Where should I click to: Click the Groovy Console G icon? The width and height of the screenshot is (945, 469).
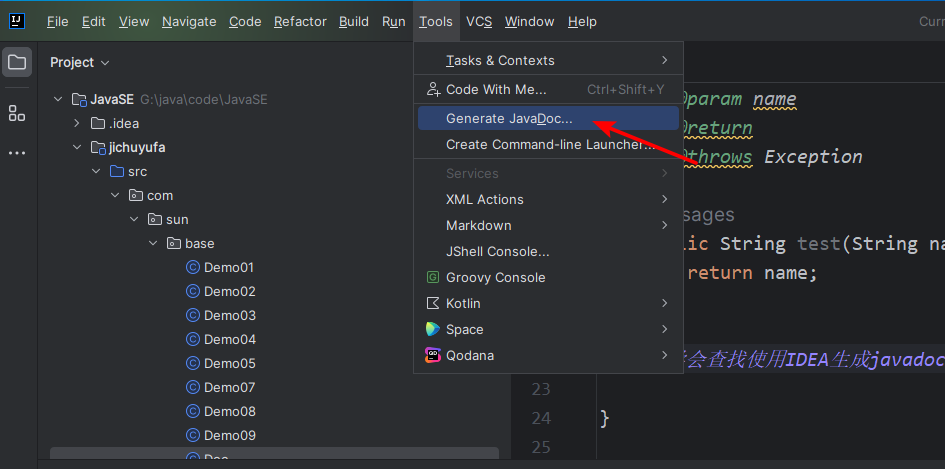[433, 277]
